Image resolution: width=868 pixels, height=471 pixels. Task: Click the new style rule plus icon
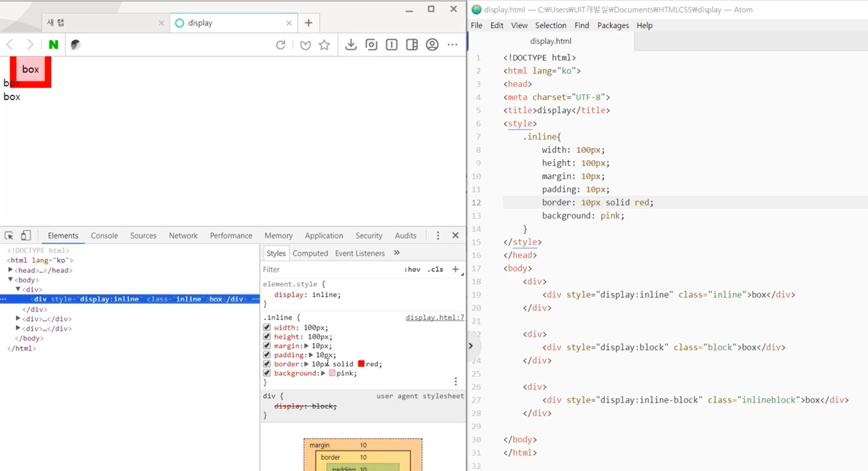tap(455, 269)
